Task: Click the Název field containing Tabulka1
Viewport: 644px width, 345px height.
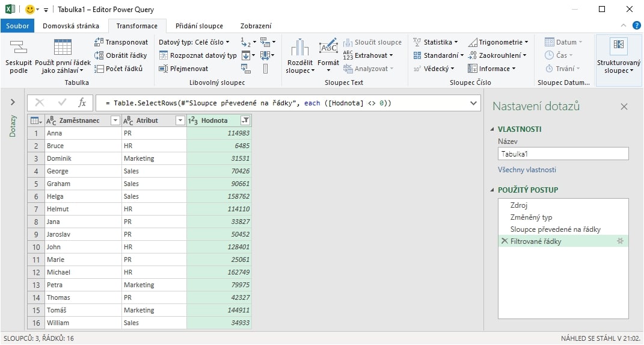Action: click(563, 154)
